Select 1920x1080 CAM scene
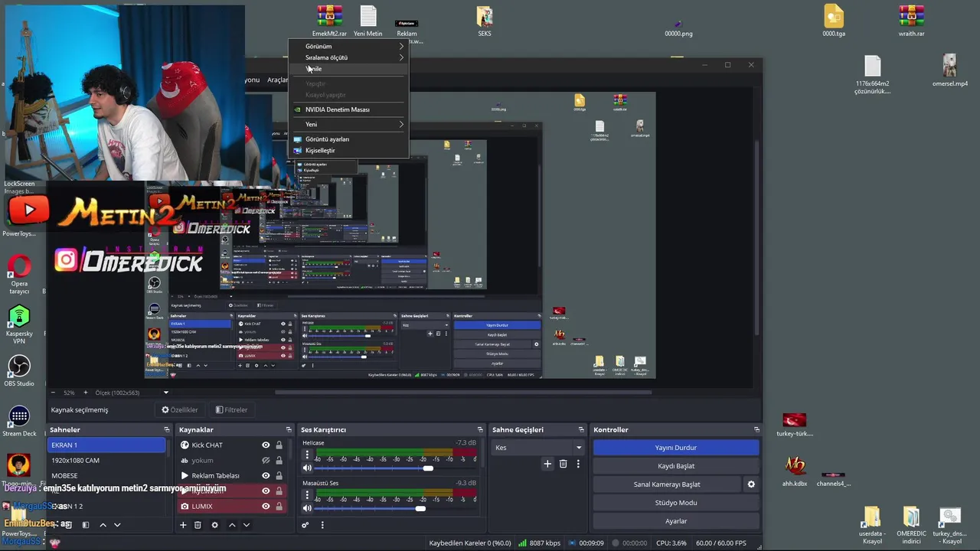 [106, 461]
